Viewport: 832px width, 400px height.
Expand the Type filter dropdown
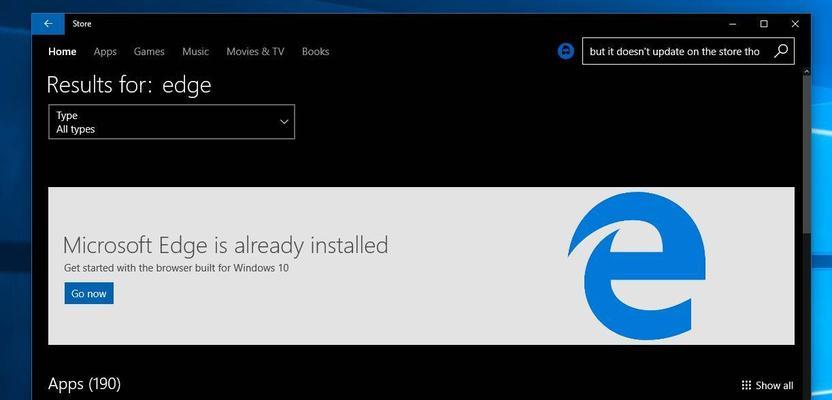[171, 122]
